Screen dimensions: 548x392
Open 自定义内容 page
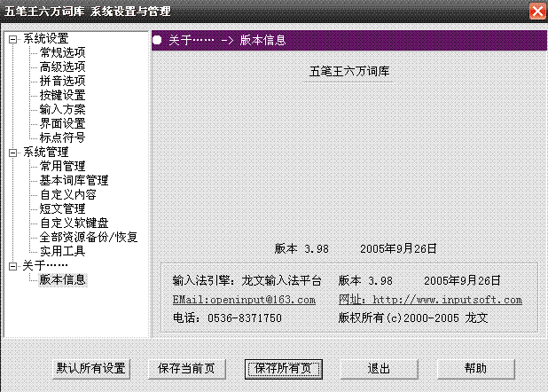click(67, 194)
